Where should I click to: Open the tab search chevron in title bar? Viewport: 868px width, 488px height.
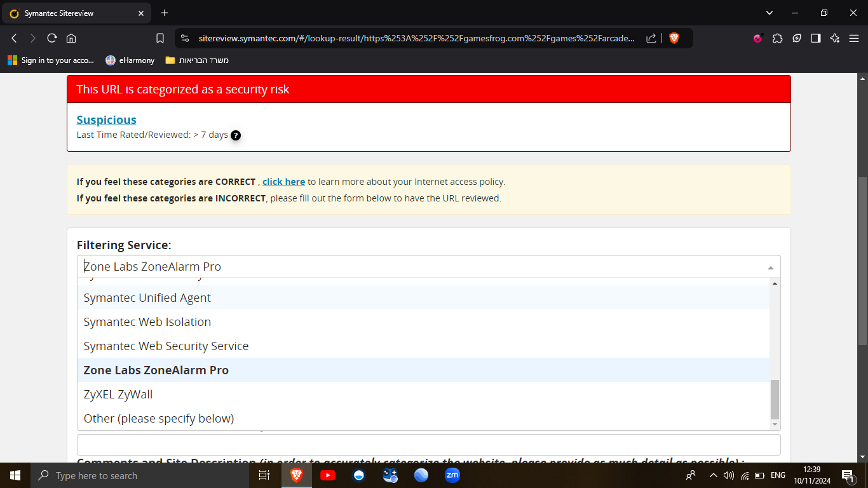770,13
